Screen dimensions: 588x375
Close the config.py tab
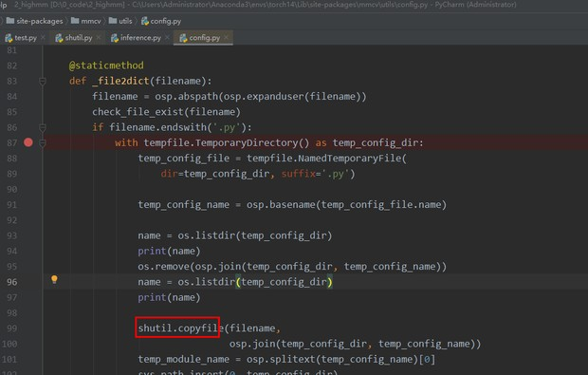tap(226, 38)
